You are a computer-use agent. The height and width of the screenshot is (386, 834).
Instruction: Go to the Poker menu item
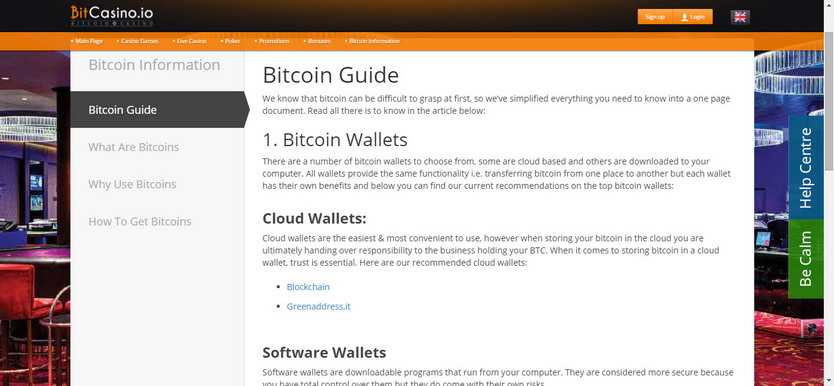coord(231,41)
